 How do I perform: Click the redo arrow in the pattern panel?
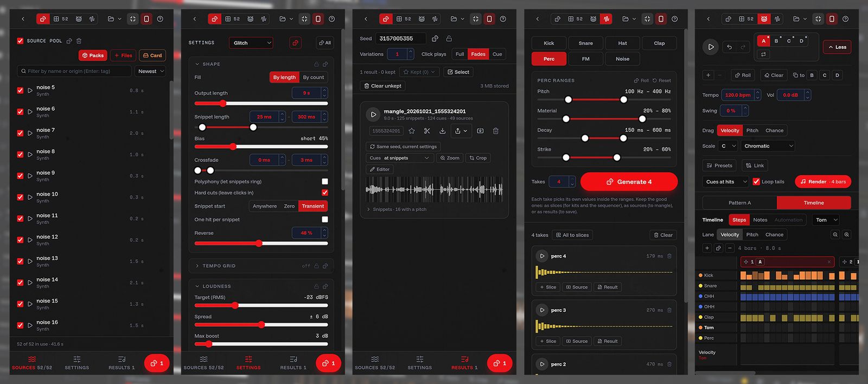coord(743,47)
